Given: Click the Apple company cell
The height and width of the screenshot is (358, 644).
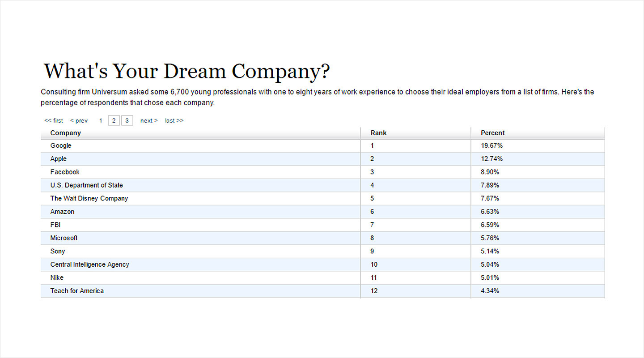Looking at the screenshot, I should (x=59, y=159).
